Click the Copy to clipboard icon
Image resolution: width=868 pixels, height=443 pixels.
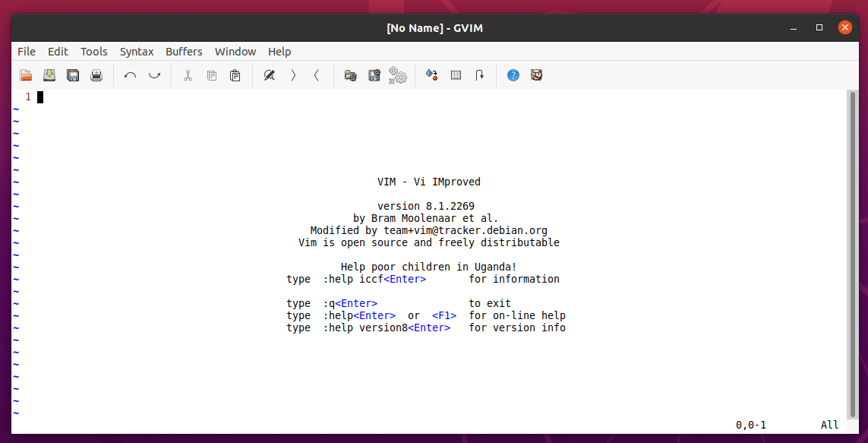point(211,74)
